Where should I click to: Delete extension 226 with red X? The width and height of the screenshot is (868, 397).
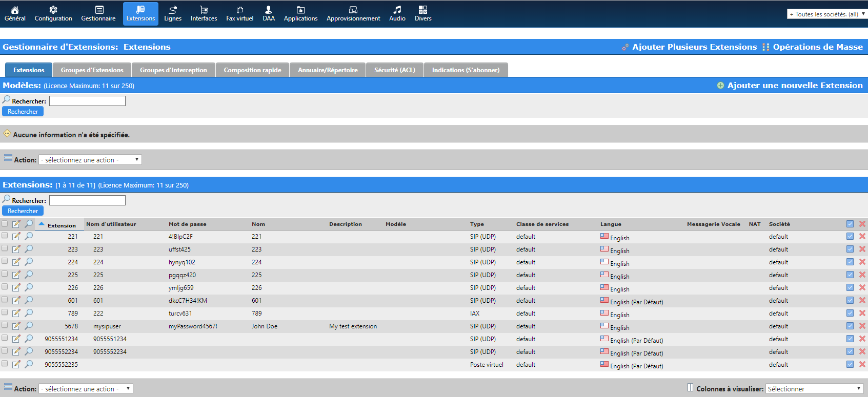pyautogui.click(x=862, y=287)
